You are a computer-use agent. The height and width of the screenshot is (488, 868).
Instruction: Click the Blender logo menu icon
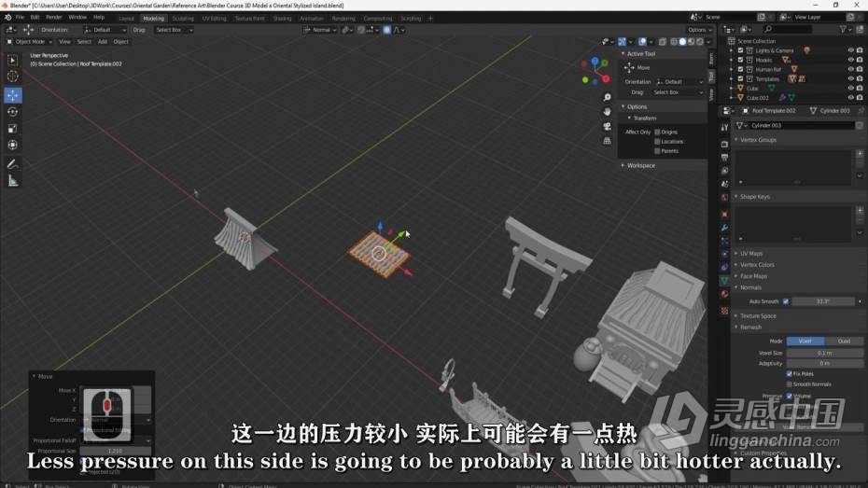pyautogui.click(x=7, y=18)
